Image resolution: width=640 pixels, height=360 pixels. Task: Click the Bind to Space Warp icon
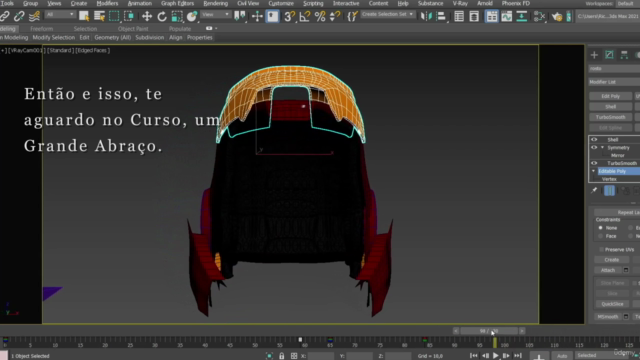pyautogui.click(x=35, y=16)
